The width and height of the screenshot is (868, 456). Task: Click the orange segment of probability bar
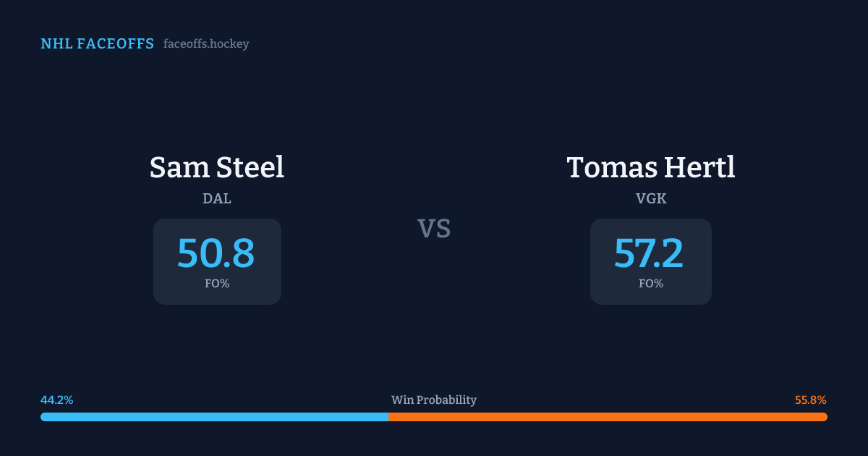pyautogui.click(x=608, y=417)
